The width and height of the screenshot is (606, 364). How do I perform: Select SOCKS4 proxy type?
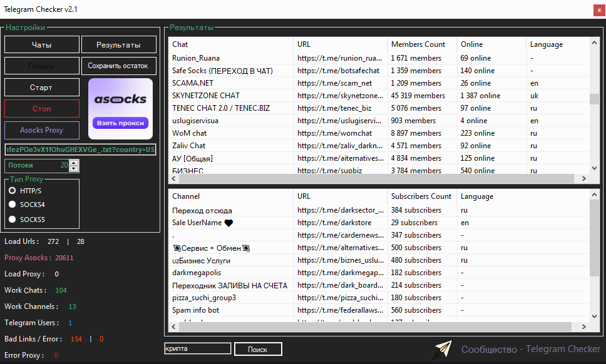[13, 205]
